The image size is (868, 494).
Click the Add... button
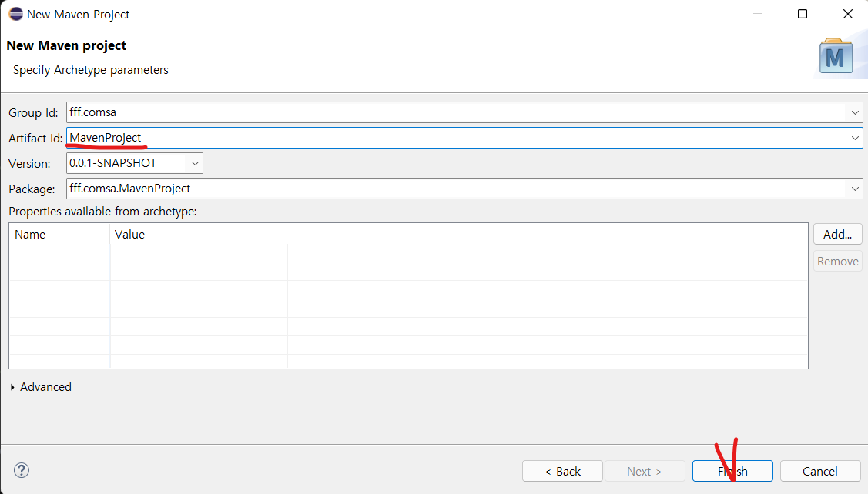click(x=837, y=234)
